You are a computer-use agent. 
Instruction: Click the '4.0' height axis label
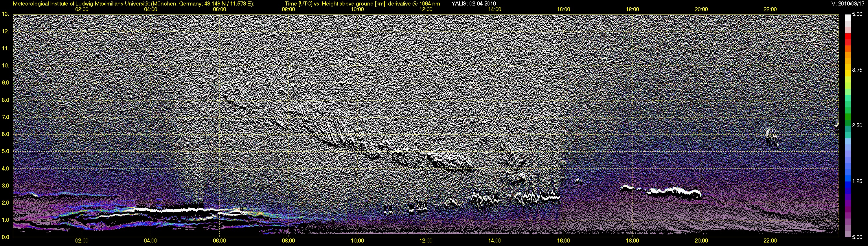(x=5, y=168)
